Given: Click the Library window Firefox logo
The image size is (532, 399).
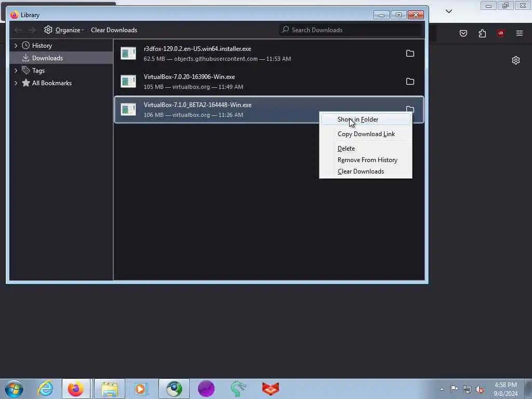Looking at the screenshot, I should 14,15.
